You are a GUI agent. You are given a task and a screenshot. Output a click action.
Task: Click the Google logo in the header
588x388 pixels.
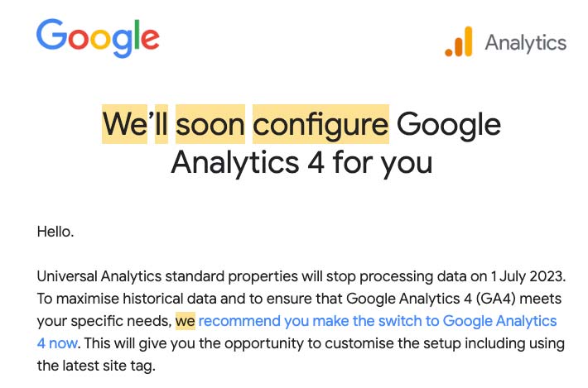[98, 38]
